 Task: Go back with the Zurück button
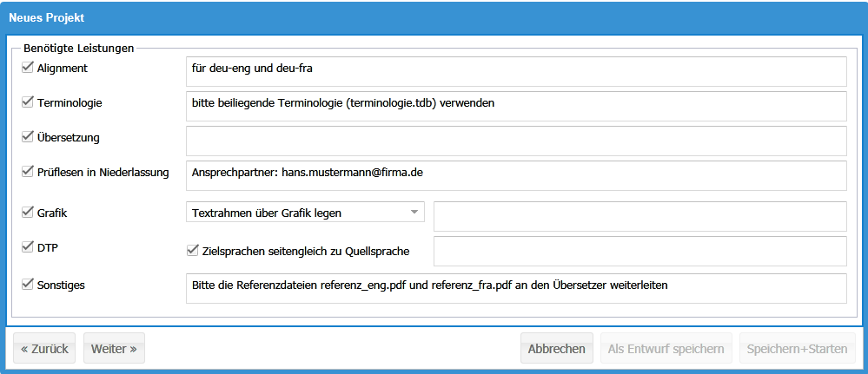click(44, 348)
